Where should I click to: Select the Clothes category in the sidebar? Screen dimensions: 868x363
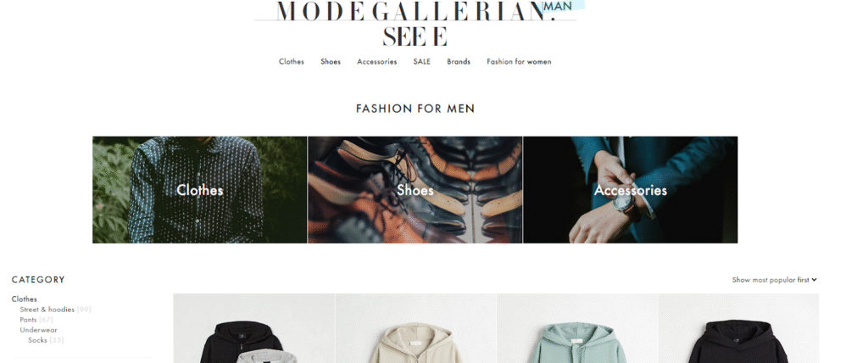pos(25,299)
